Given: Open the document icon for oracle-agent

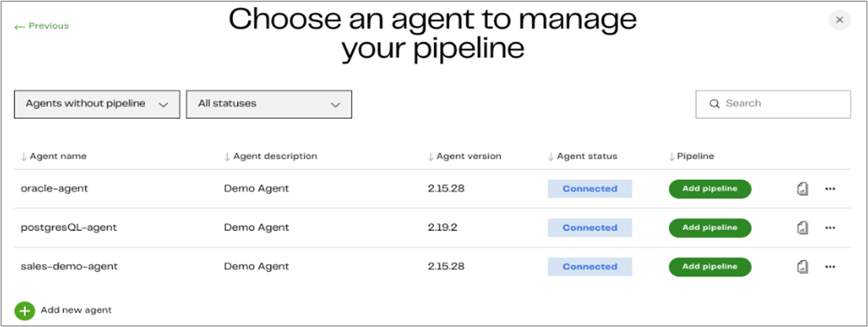Looking at the screenshot, I should [x=803, y=189].
